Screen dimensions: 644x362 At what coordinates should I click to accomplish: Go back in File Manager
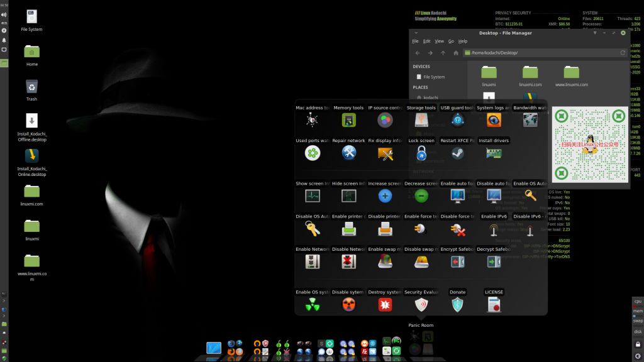pyautogui.click(x=418, y=53)
